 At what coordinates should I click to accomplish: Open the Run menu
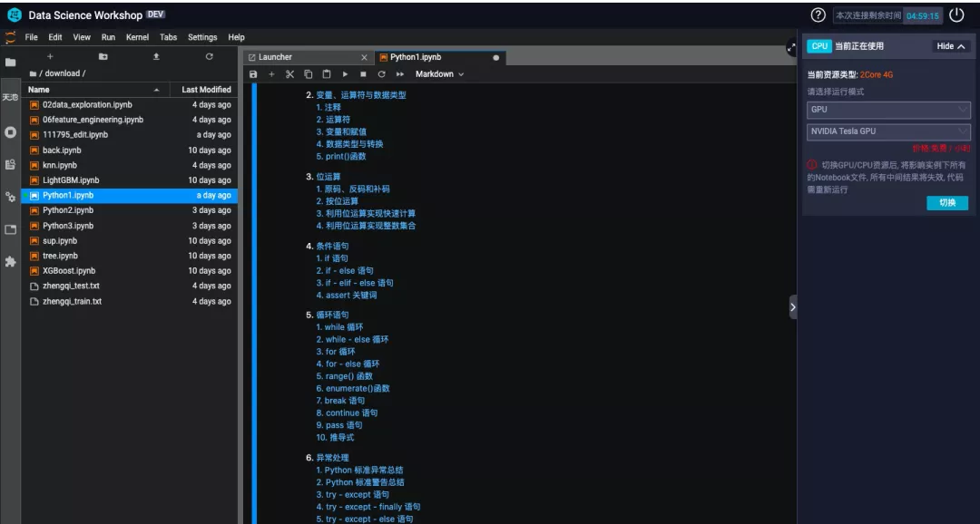[x=108, y=37]
